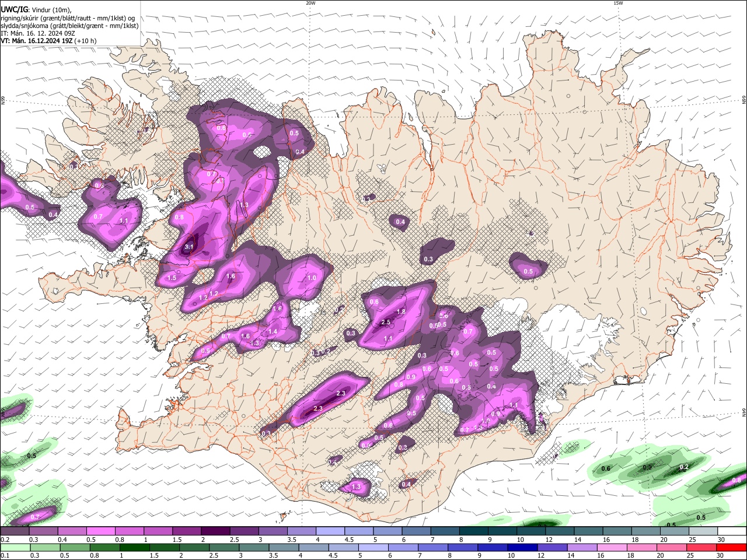The image size is (747, 560).
Task: Click the "2.5" snowfall value on the map
Action: pos(385,322)
